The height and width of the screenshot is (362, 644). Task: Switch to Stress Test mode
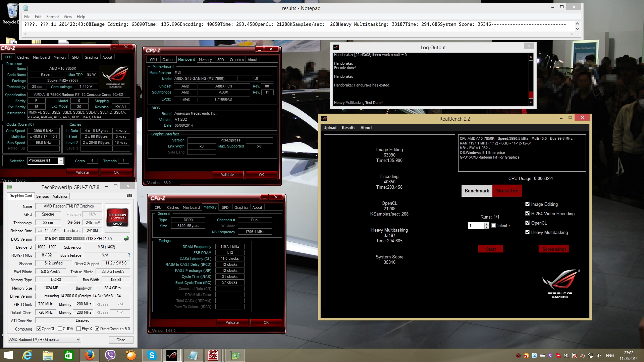(x=507, y=191)
